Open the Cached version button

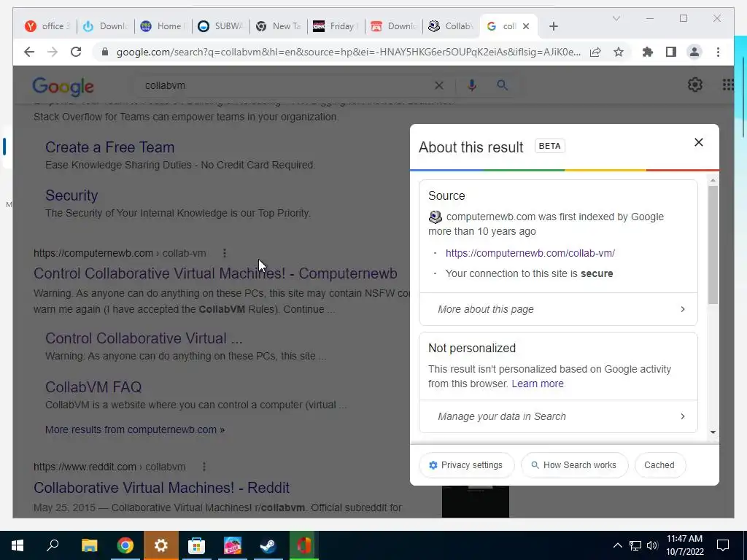pos(659,465)
